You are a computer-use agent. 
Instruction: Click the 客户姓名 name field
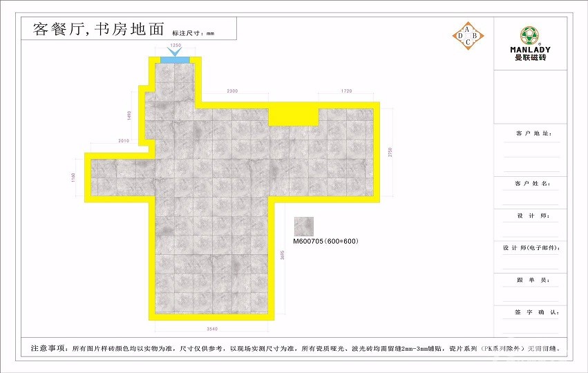tap(531, 184)
